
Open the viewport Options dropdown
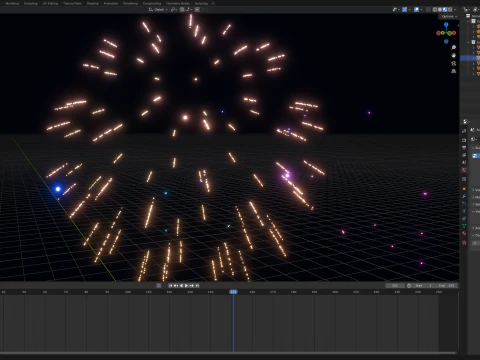tap(449, 16)
